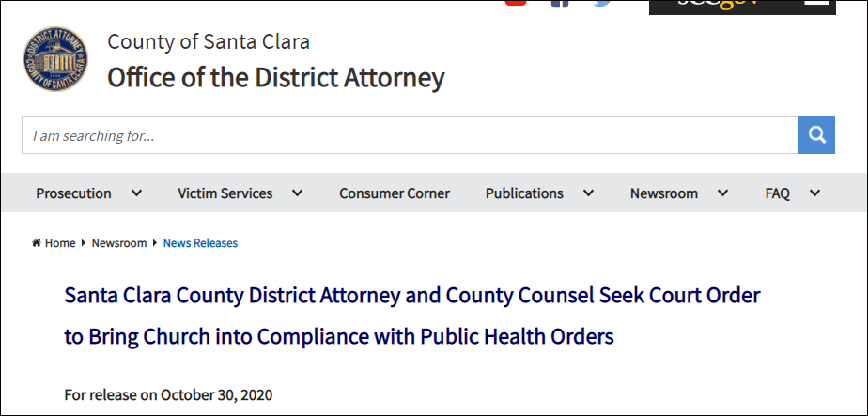Screen dimensions: 868x416
Task: Open the hamburger menu icon
Action: [816, 4]
